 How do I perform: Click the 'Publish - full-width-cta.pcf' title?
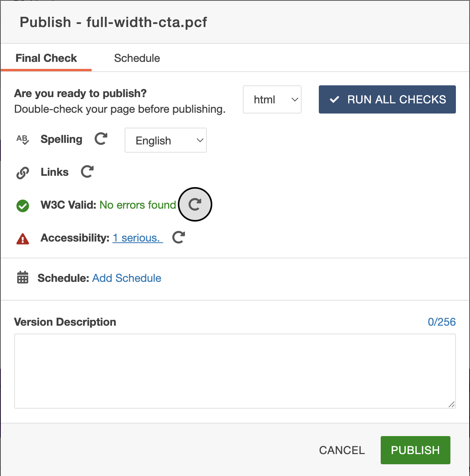click(114, 22)
